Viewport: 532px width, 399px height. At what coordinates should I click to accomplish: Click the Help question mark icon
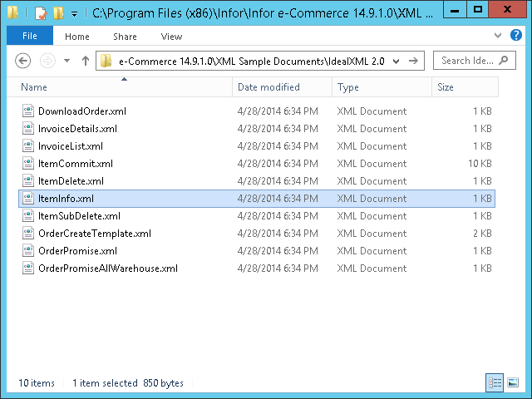(x=520, y=36)
